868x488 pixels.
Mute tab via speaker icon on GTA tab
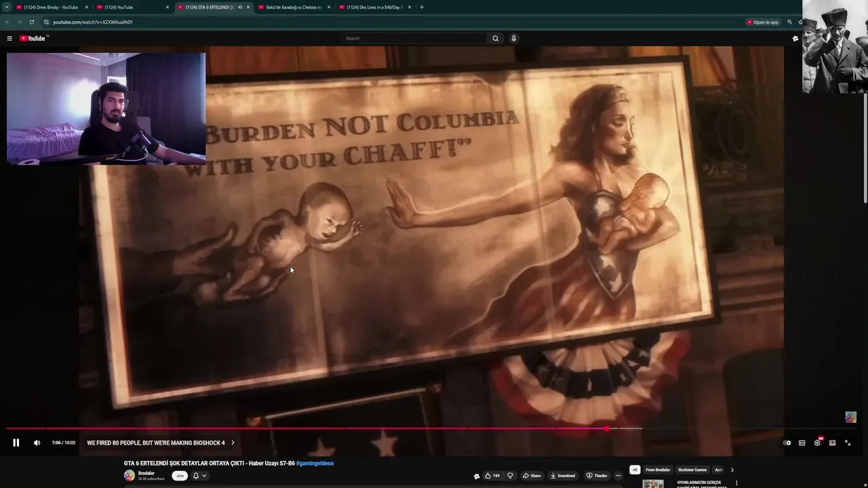(x=239, y=7)
